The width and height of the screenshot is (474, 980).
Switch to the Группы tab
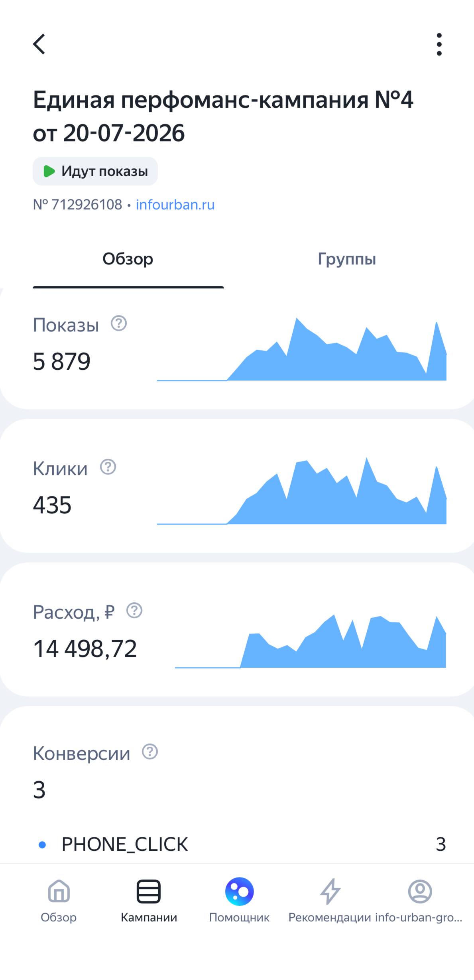point(347,259)
